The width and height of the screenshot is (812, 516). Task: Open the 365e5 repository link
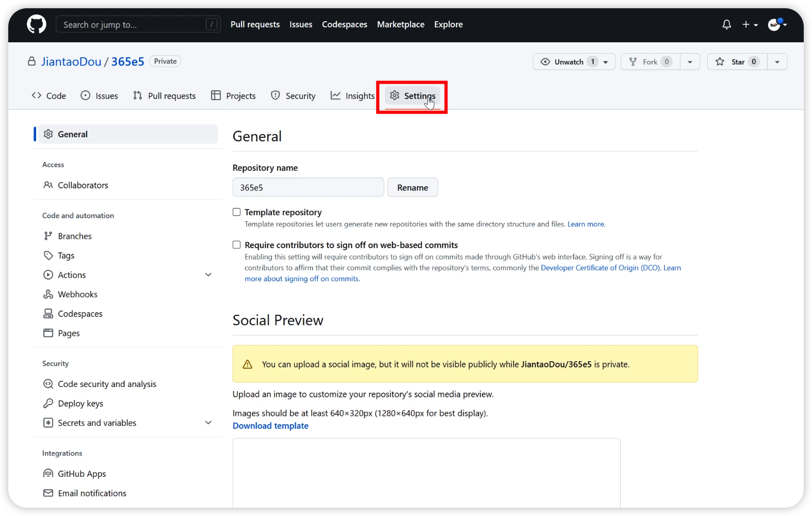click(x=127, y=61)
